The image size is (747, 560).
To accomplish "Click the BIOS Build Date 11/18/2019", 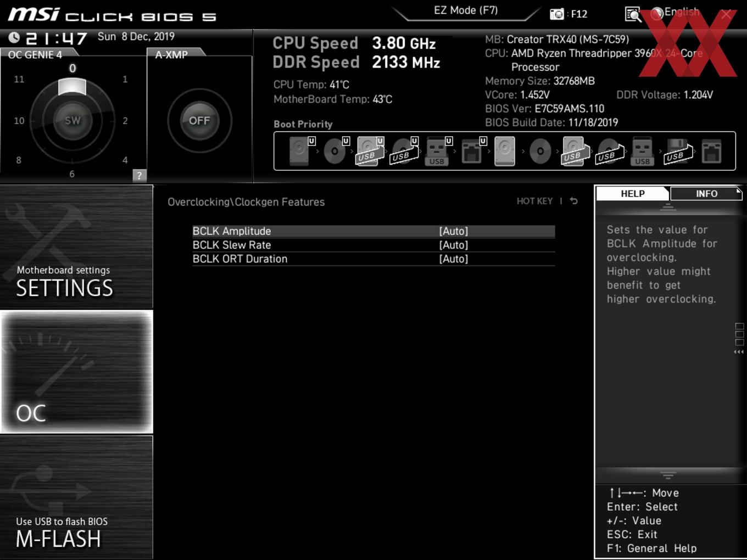I will 551,122.
